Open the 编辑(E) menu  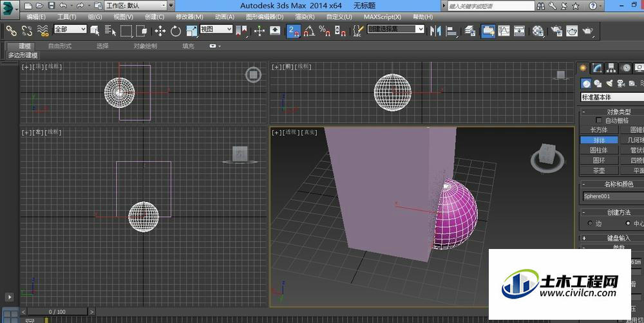click(x=36, y=17)
